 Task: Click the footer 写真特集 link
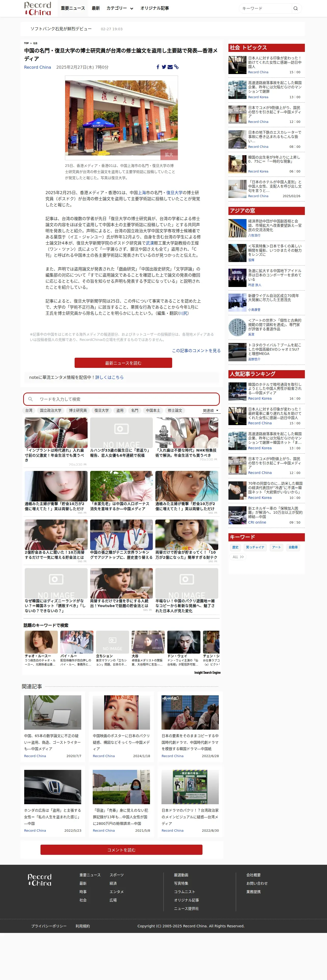tap(181, 883)
